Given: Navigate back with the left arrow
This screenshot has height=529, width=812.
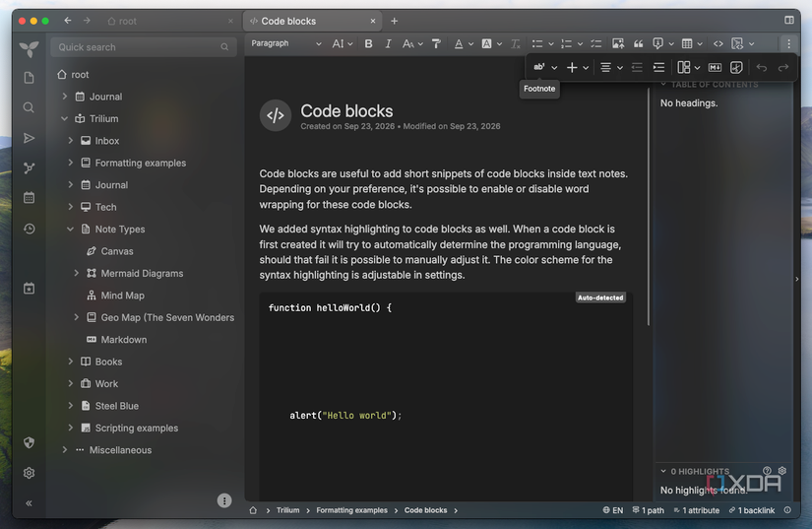Looking at the screenshot, I should coord(67,21).
